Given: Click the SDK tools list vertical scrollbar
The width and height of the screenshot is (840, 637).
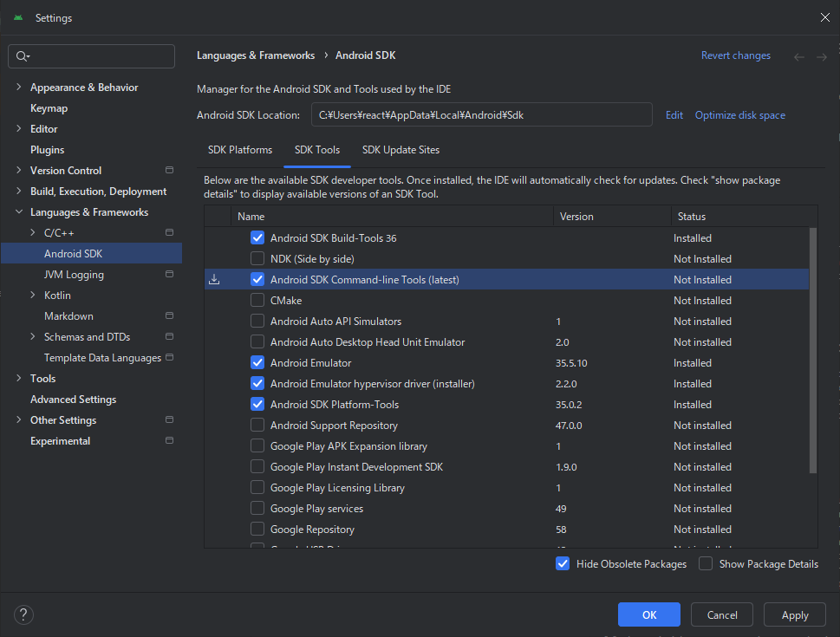Looking at the screenshot, I should pyautogui.click(x=812, y=350).
